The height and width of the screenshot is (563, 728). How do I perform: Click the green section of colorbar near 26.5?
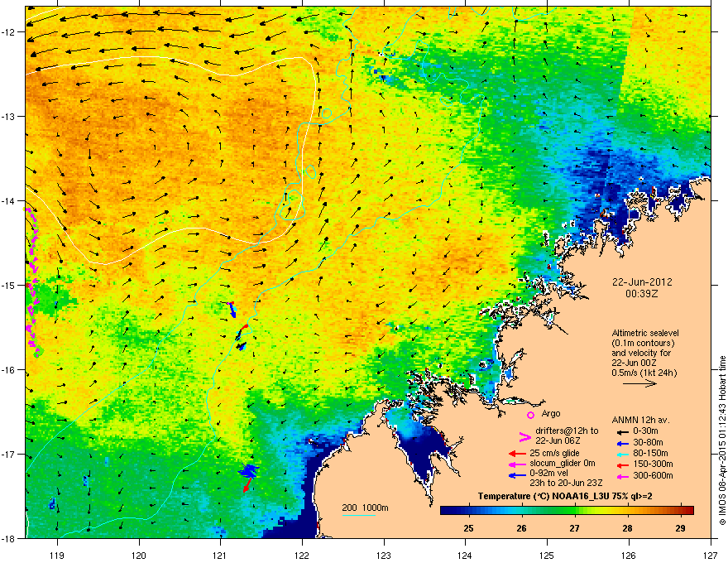(548, 511)
